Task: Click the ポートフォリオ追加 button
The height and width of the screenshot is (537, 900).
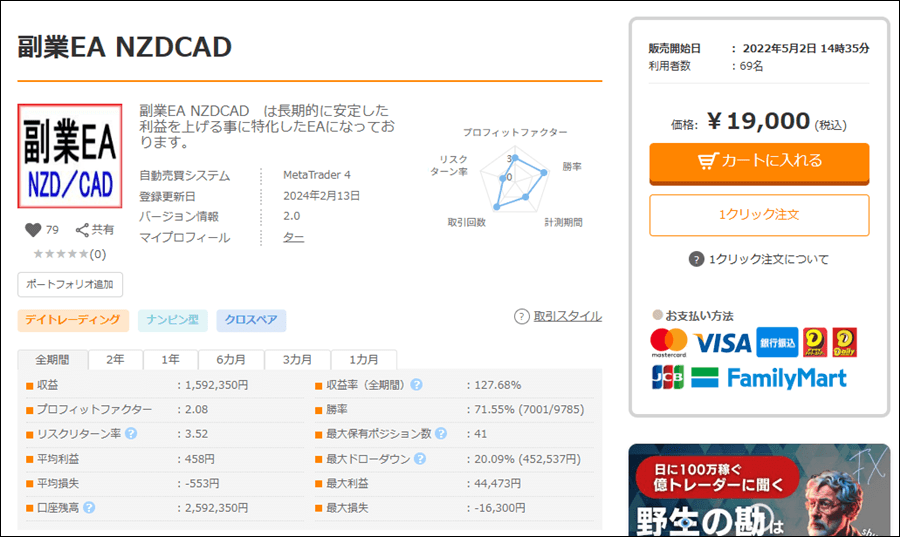Action: coord(70,284)
